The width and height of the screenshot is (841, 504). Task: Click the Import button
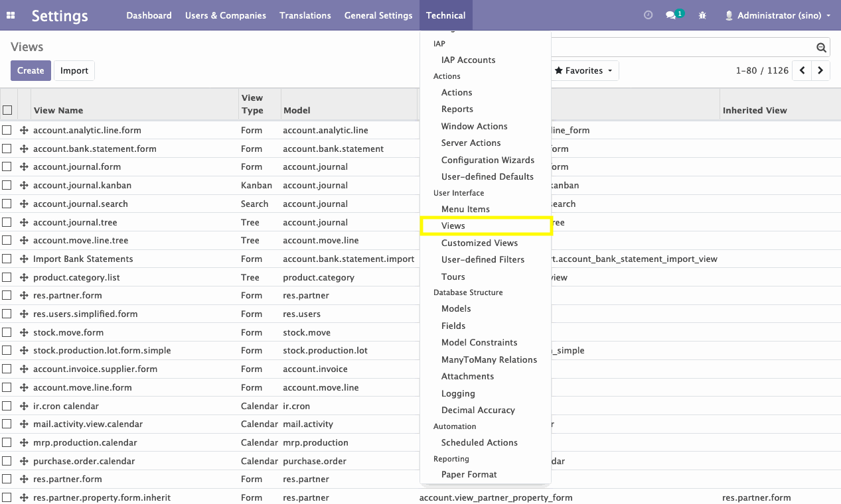(74, 70)
